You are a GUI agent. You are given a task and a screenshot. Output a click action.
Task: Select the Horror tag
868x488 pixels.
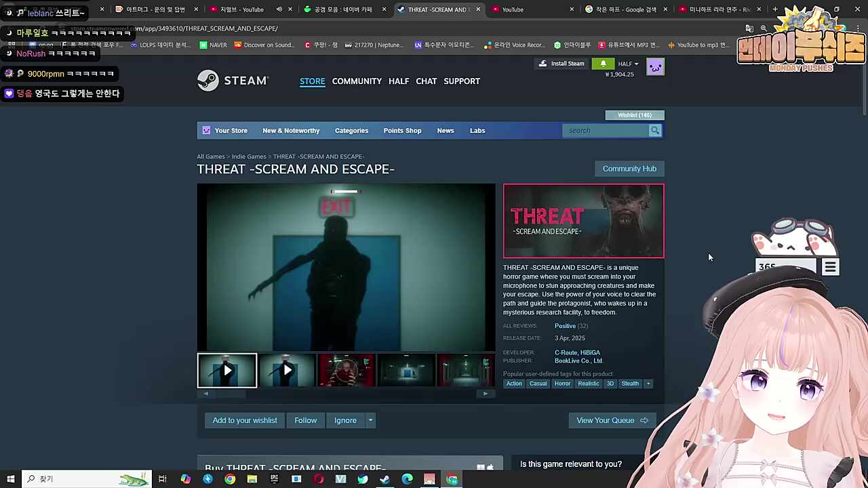[x=562, y=384]
